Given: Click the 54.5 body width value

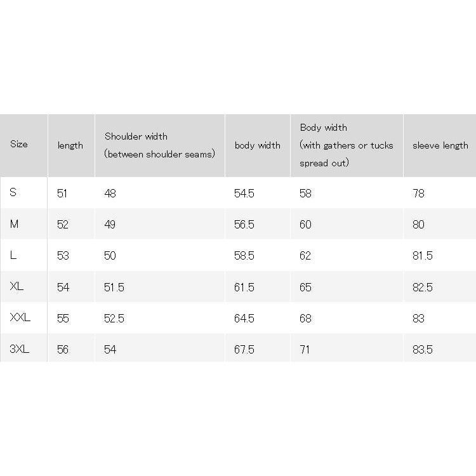Looking at the screenshot, I should pos(244,194).
